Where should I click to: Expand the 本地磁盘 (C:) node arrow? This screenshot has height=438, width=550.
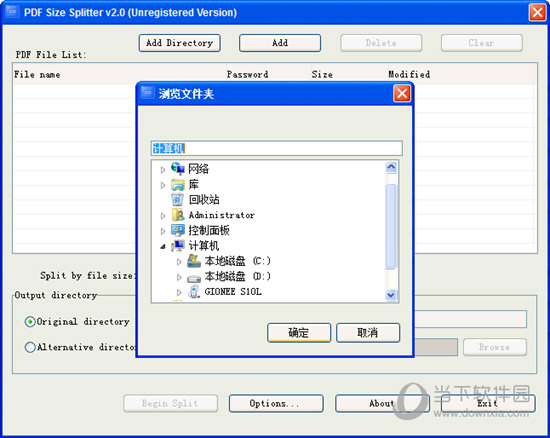(x=179, y=262)
